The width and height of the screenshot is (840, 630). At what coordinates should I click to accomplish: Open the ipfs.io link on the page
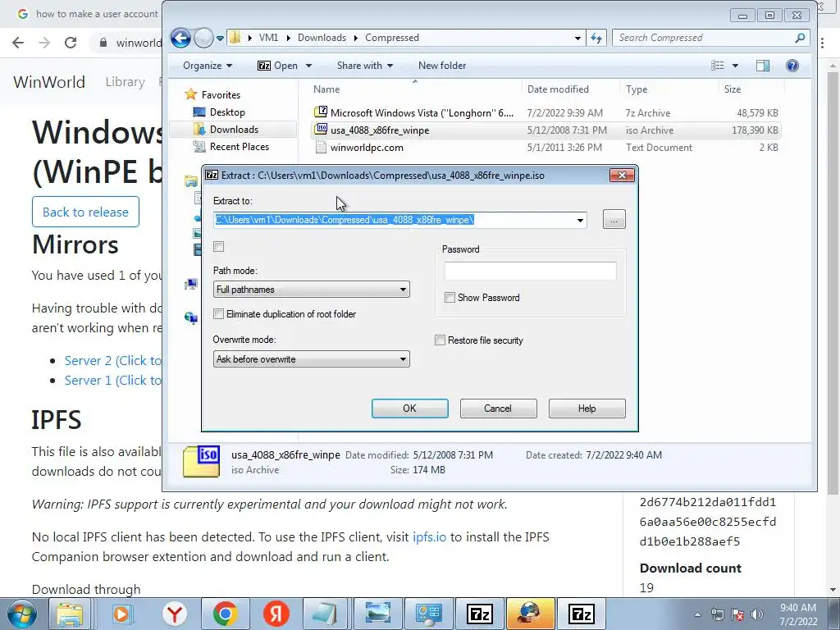(x=429, y=536)
